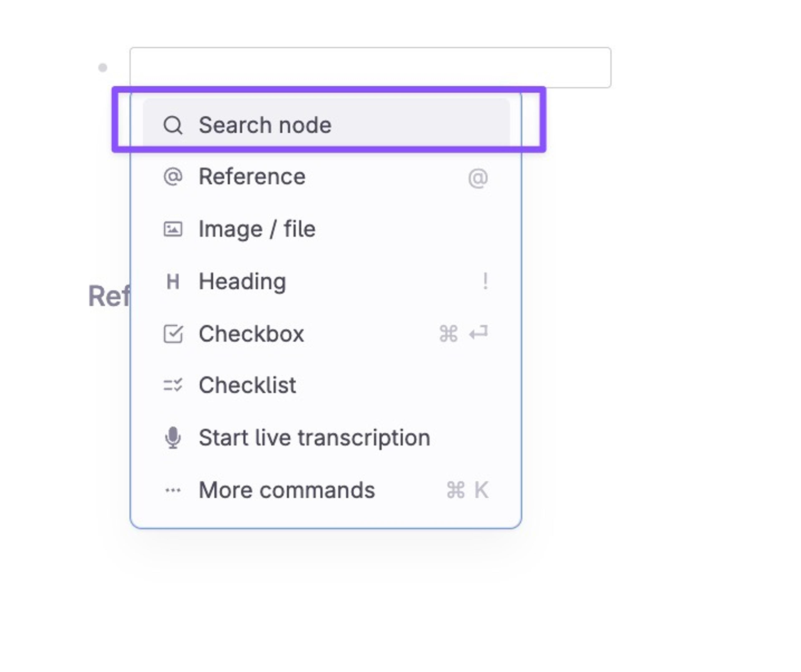
Task: Click the Reference at-sign icon
Action: click(x=173, y=177)
